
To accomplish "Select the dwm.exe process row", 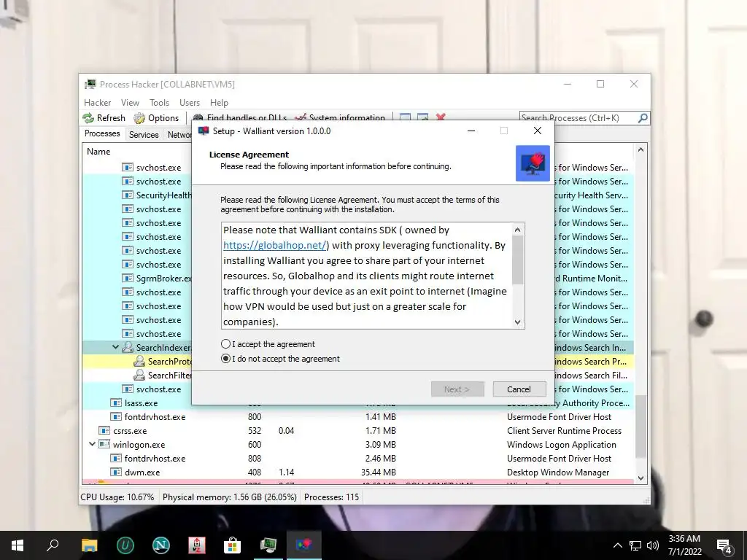I will click(x=357, y=472).
